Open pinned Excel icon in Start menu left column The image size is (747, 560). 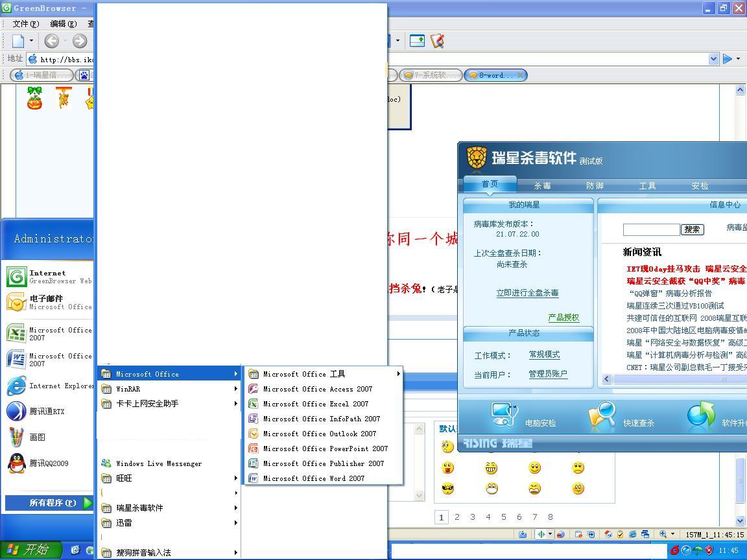pyautogui.click(x=16, y=333)
